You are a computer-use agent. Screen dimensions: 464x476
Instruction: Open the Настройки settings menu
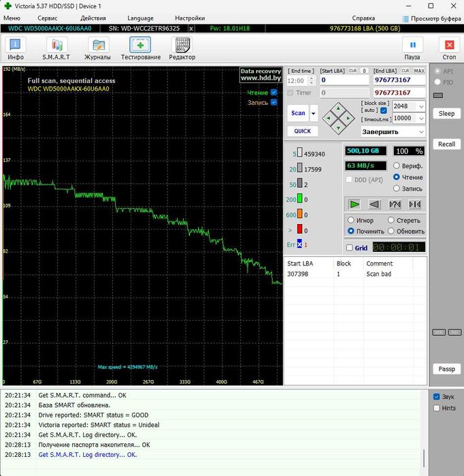coord(189,18)
